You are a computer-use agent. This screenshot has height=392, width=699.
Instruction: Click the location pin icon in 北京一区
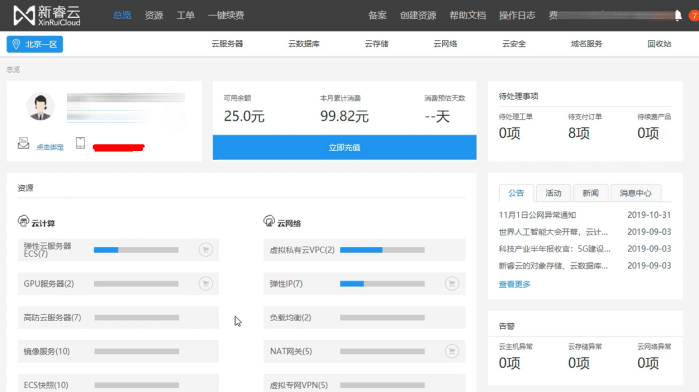pyautogui.click(x=16, y=44)
